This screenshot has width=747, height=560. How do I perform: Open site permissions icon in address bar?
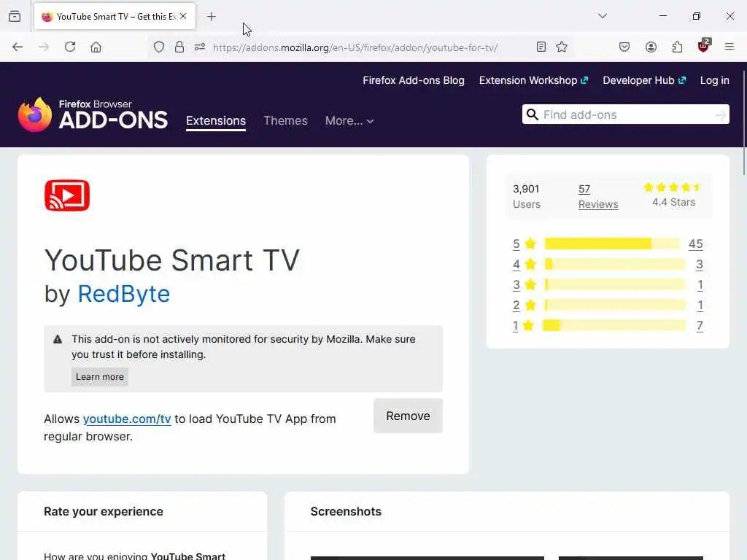200,47
